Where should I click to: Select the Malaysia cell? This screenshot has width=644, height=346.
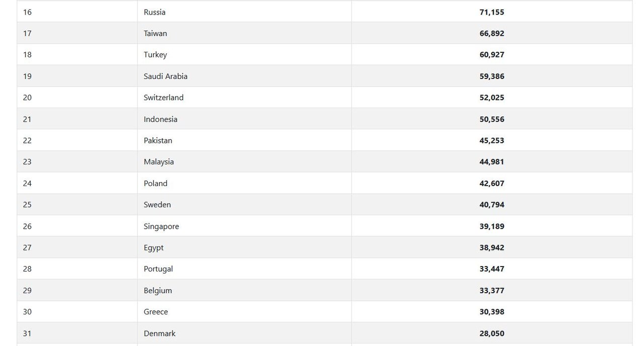coord(158,162)
